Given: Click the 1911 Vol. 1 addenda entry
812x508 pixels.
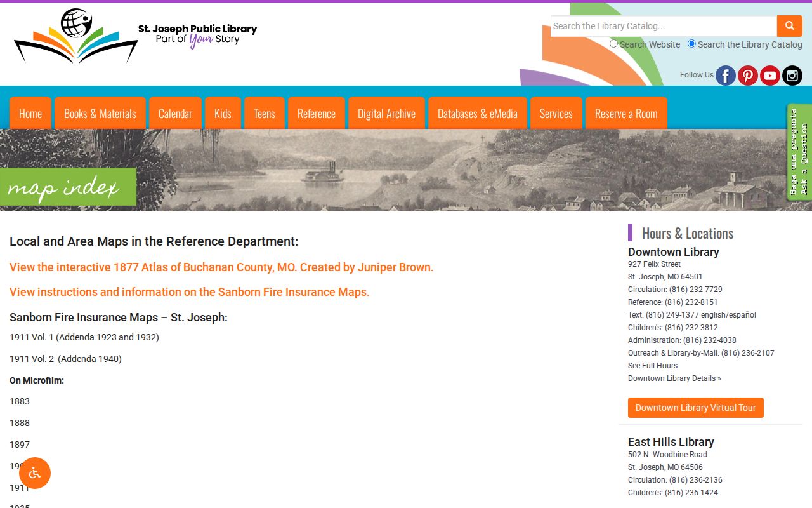Looking at the screenshot, I should click(x=84, y=337).
